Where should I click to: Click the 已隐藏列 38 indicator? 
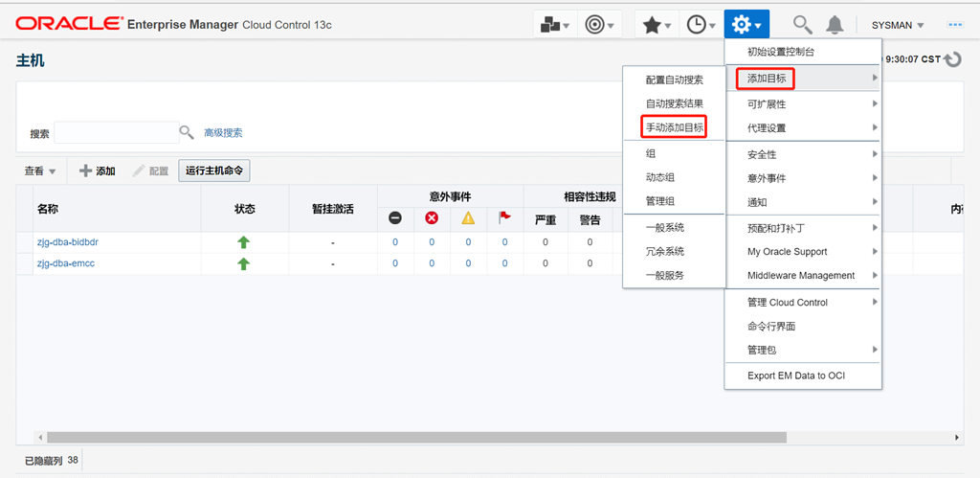[x=52, y=461]
